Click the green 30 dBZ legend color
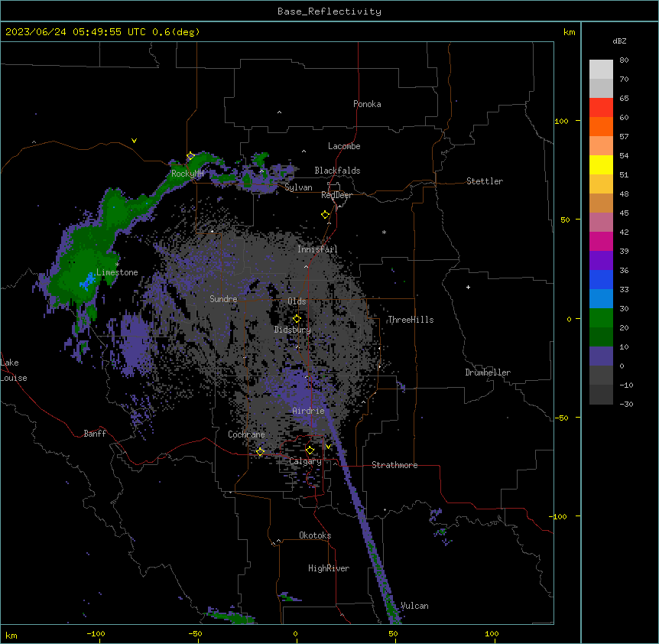Viewport: 659px width, 644px height. point(601,318)
